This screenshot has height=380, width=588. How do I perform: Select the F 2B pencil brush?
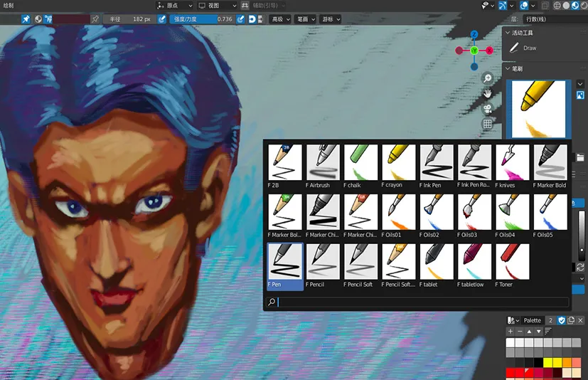(x=284, y=166)
